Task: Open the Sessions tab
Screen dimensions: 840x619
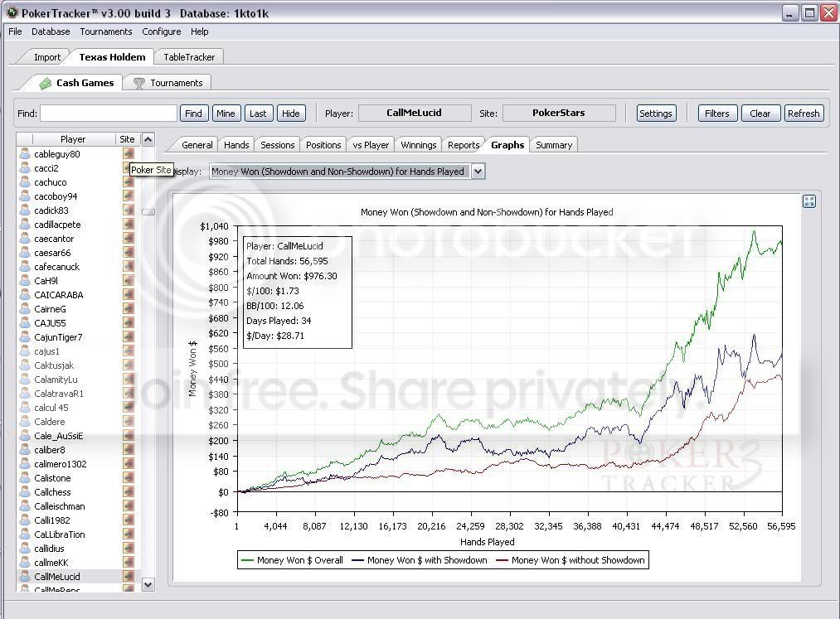Action: 278,144
